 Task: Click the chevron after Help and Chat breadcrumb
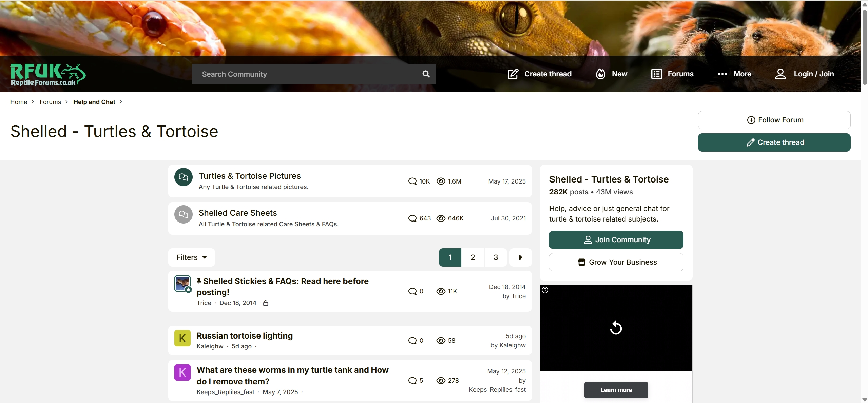(120, 102)
